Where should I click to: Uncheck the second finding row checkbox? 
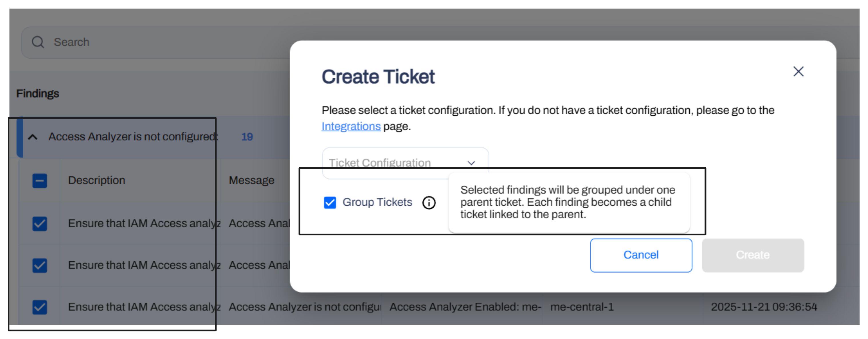pyautogui.click(x=40, y=265)
